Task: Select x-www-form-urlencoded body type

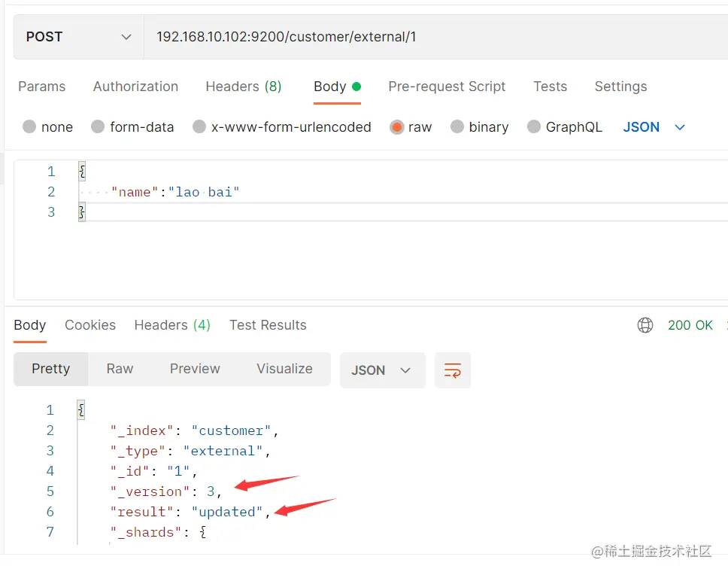Action: click(x=282, y=126)
